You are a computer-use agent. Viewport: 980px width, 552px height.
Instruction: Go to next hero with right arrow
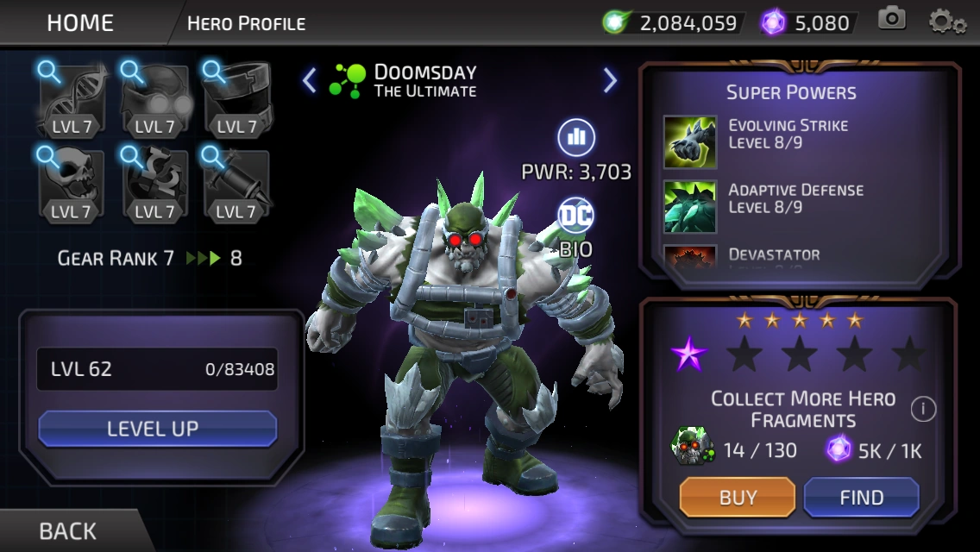click(x=610, y=80)
